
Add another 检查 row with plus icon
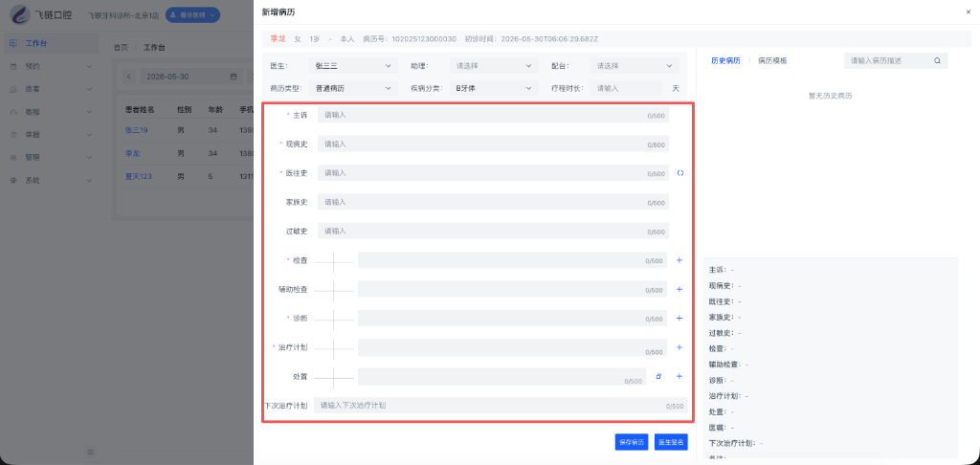pos(679,260)
